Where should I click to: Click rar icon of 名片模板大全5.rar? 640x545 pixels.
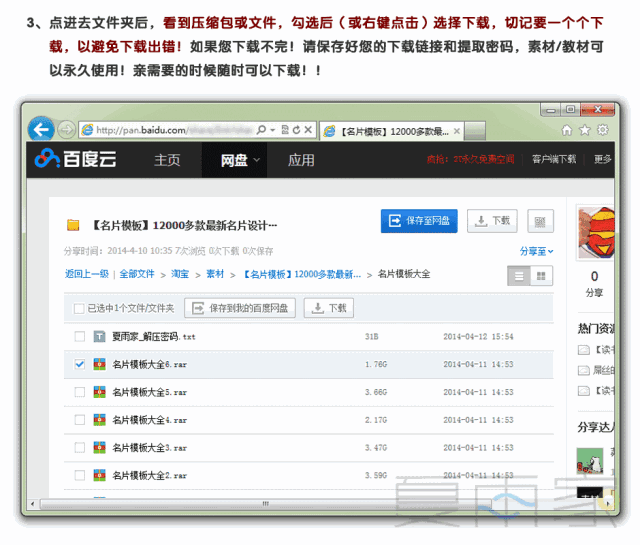pyautogui.click(x=99, y=392)
